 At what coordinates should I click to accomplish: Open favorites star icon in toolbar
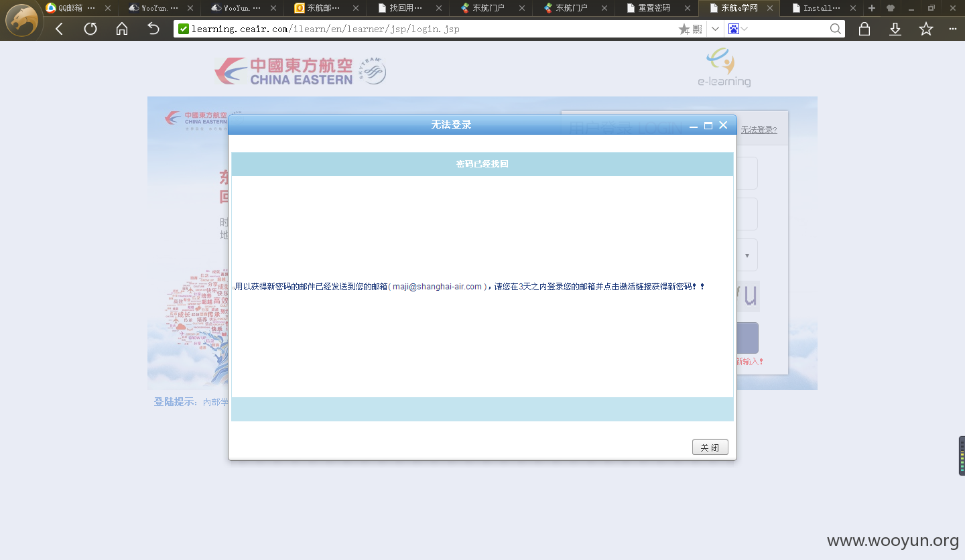pos(926,29)
